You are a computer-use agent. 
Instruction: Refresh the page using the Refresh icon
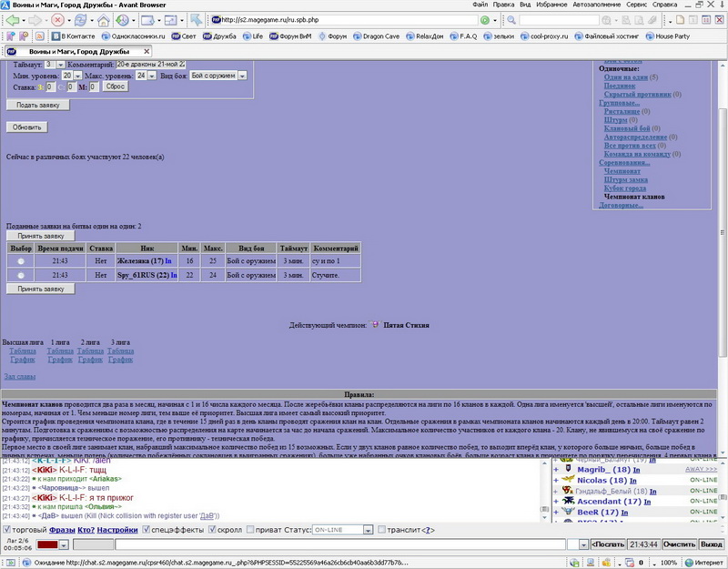[x=81, y=20]
